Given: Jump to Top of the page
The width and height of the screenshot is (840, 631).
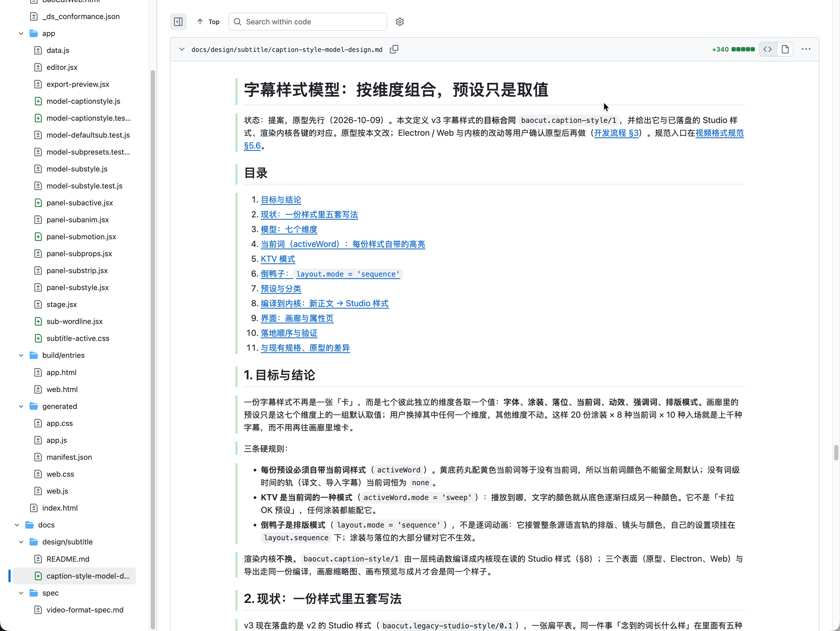Looking at the screenshot, I should click(208, 22).
